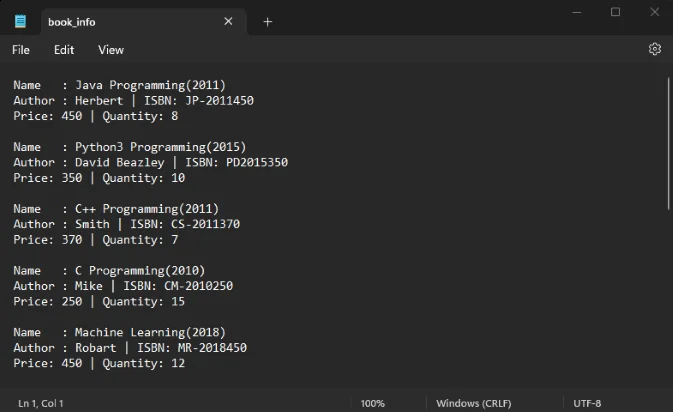Click author name 'Robart'
The height and width of the screenshot is (412, 673).
tap(96, 348)
